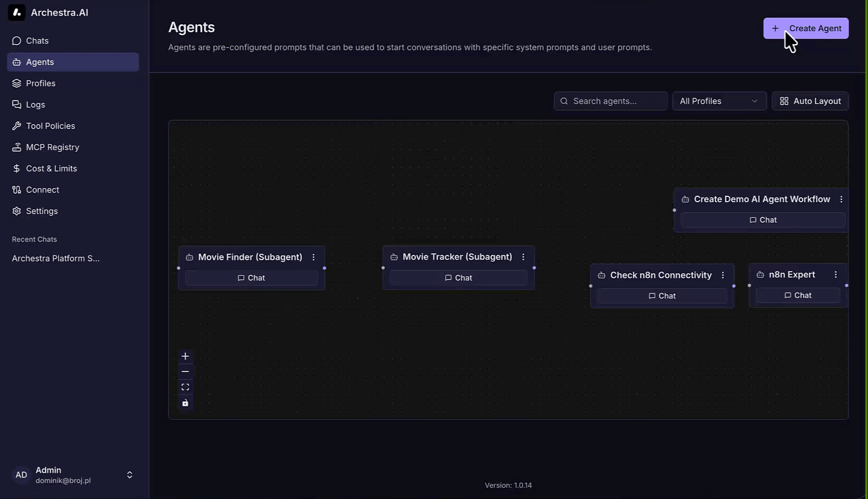
Task: Click the fit view icon on canvas
Action: point(185,387)
